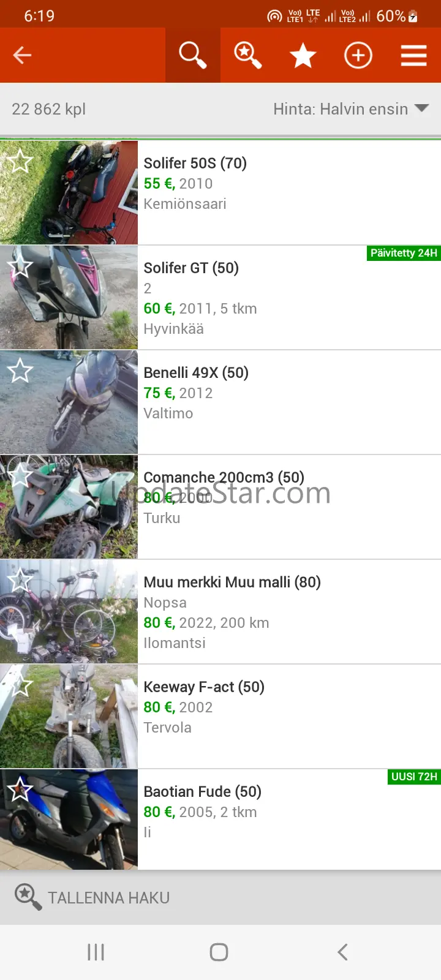The width and height of the screenshot is (441, 980).
Task: View the Comanche 200cm3 quad thumbnail
Action: point(69,507)
